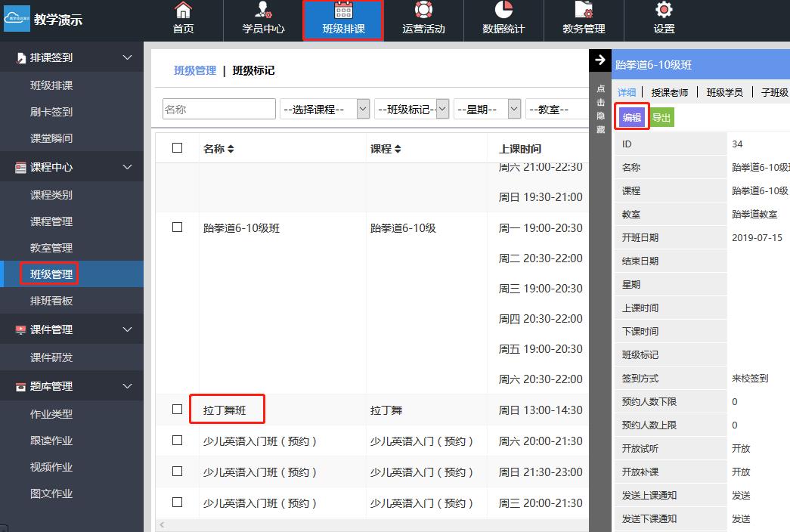Click the 教学演示 cloud logo
The width and height of the screenshot is (790, 532).
pos(17,20)
